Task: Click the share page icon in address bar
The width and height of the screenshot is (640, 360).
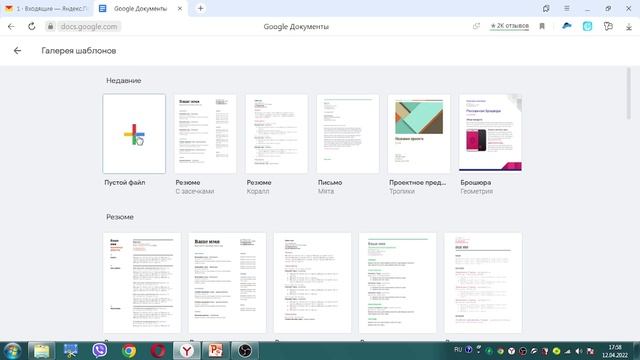Action: tap(476, 26)
